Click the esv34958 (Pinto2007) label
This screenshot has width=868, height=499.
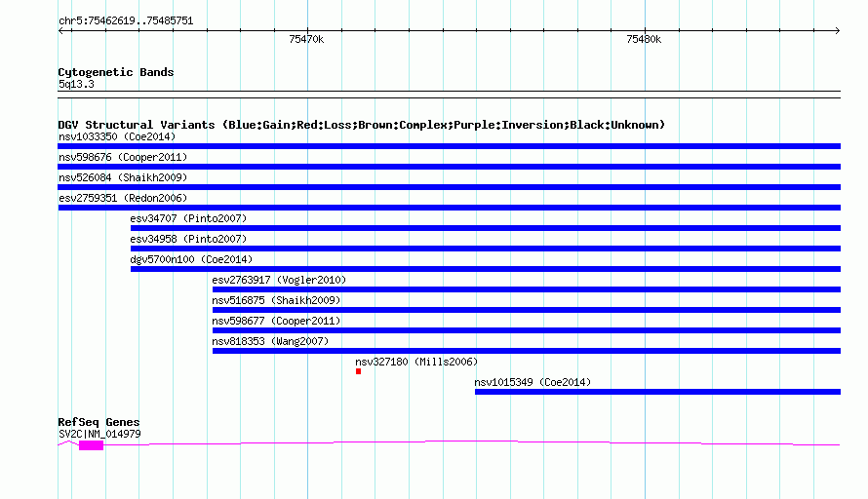pos(188,239)
